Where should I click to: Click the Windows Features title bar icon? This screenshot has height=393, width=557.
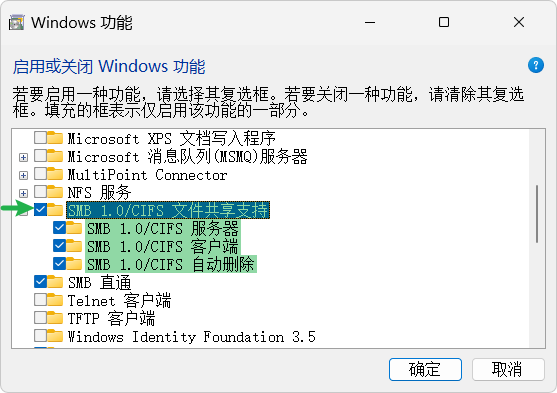[16, 22]
